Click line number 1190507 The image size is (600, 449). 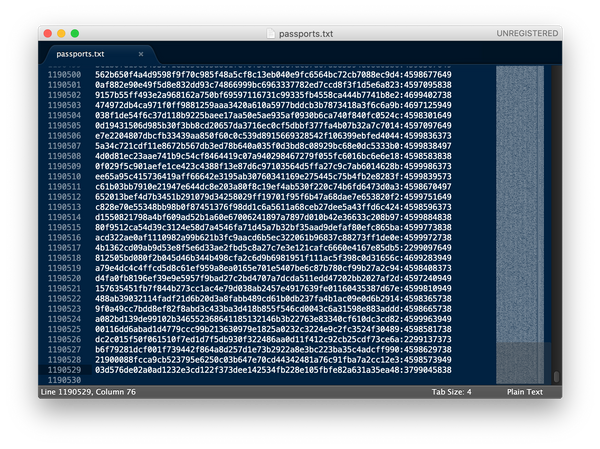tap(64, 146)
